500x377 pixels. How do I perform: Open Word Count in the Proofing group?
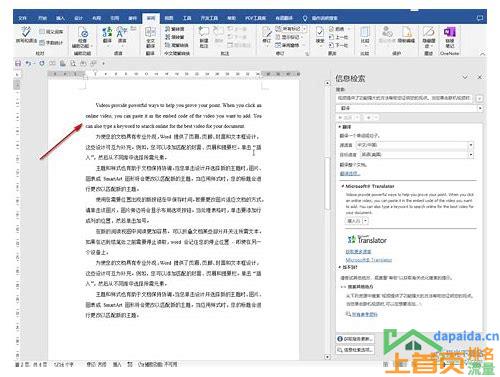pyautogui.click(x=51, y=43)
